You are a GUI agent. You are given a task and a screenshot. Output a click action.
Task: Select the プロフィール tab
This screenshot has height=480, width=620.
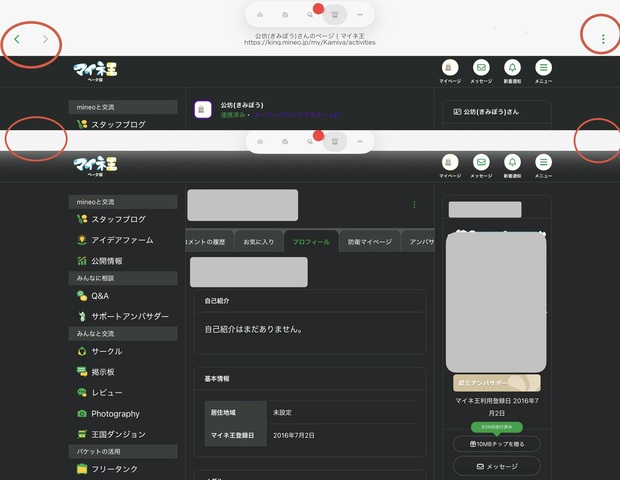311,242
